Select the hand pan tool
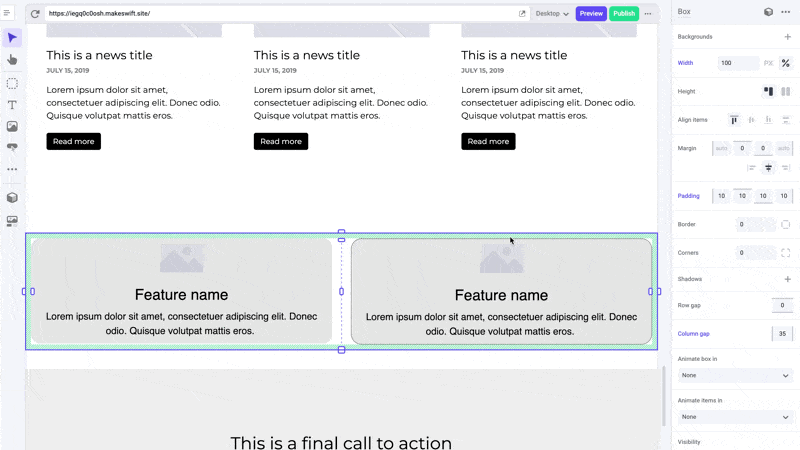Image resolution: width=800 pixels, height=450 pixels. click(x=12, y=60)
